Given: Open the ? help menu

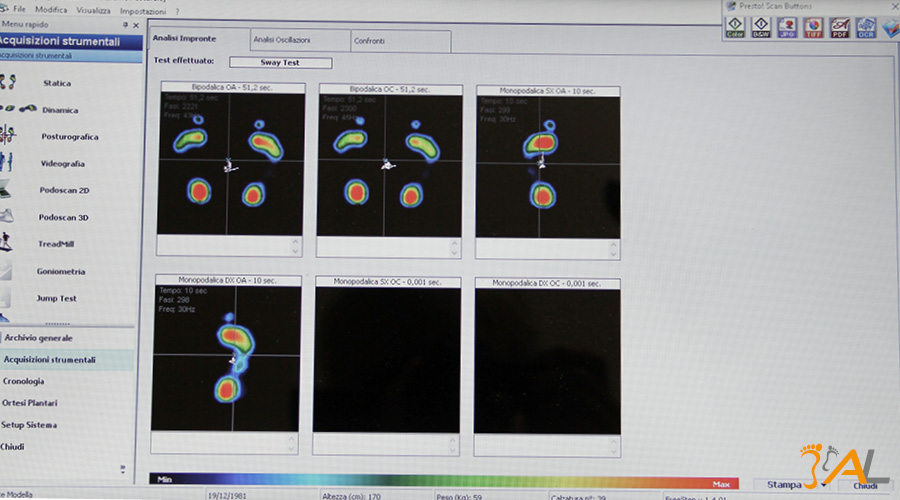Looking at the screenshot, I should pos(177,11).
